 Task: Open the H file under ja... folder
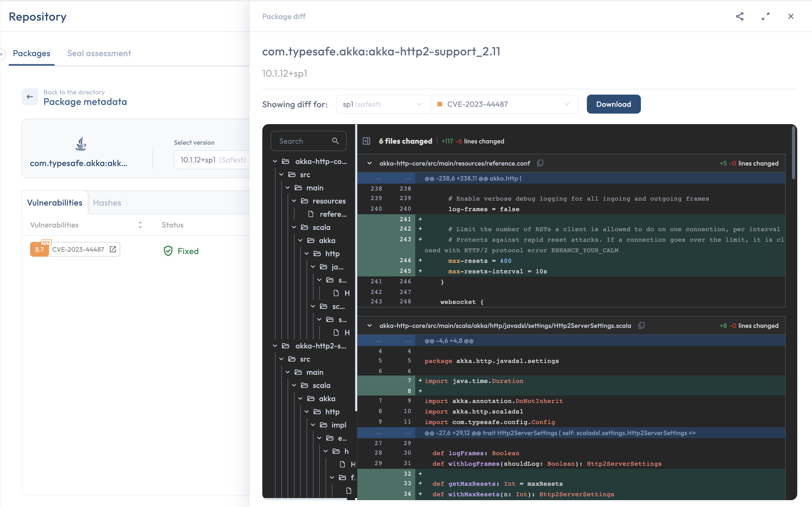pyautogui.click(x=342, y=293)
